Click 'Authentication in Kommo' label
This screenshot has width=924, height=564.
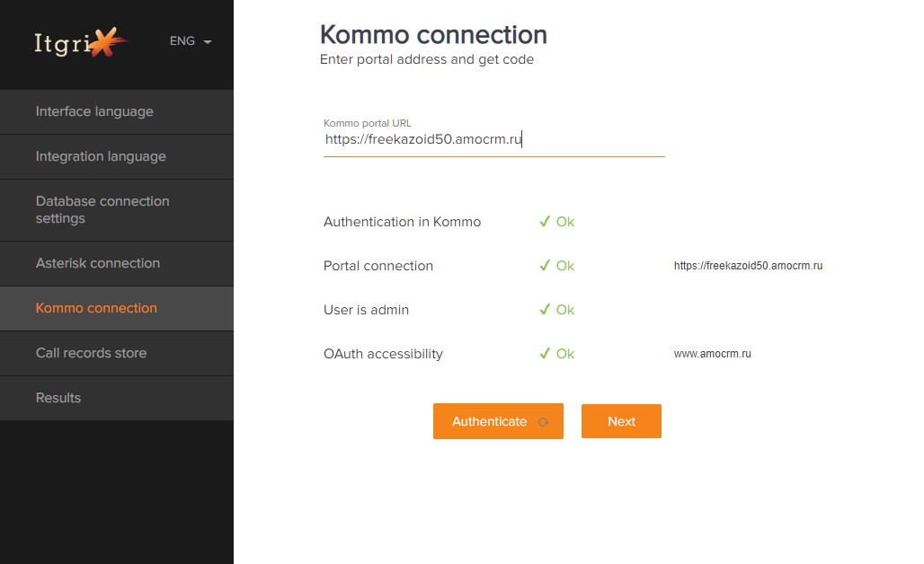click(402, 222)
